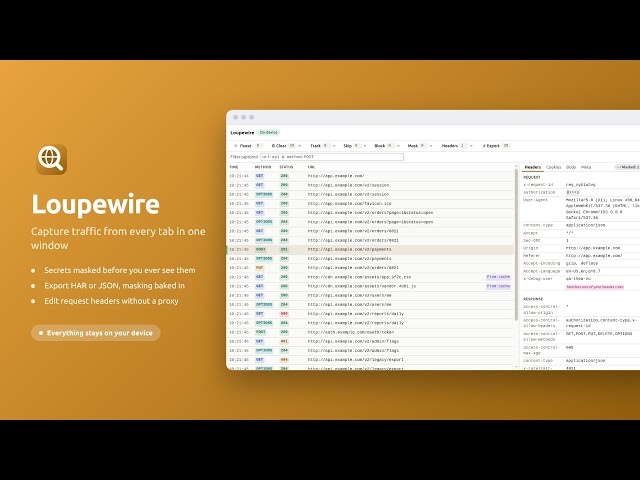Select the selected POST /v2/payments row
640x480 pixels.
(371, 249)
